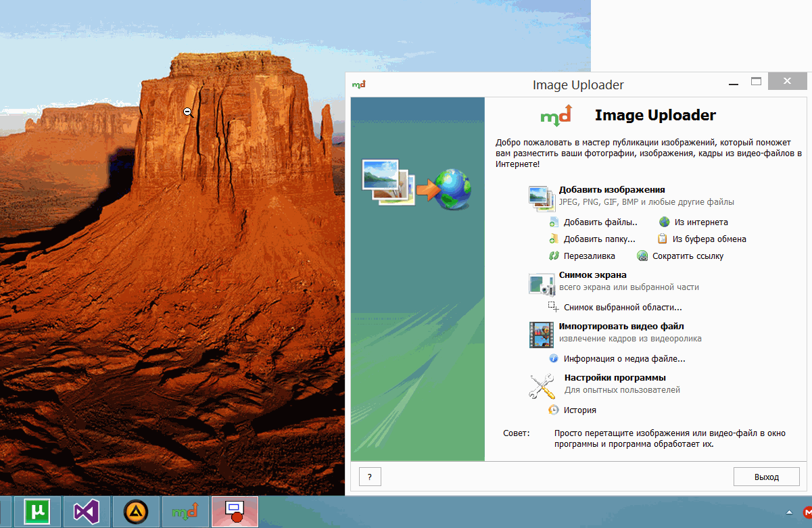Choose "Из интернета" option
The width and height of the screenshot is (812, 528).
pyautogui.click(x=701, y=222)
